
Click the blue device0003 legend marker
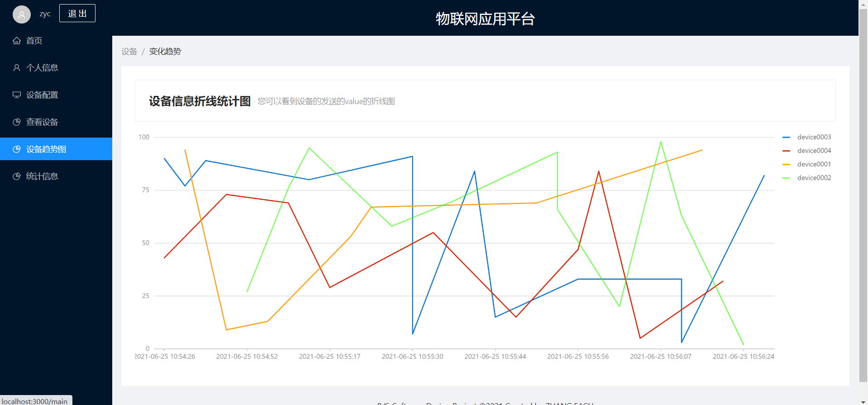click(786, 137)
